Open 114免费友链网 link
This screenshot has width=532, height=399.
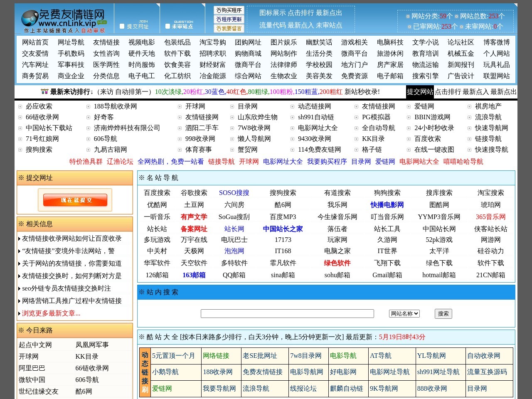click(x=320, y=150)
